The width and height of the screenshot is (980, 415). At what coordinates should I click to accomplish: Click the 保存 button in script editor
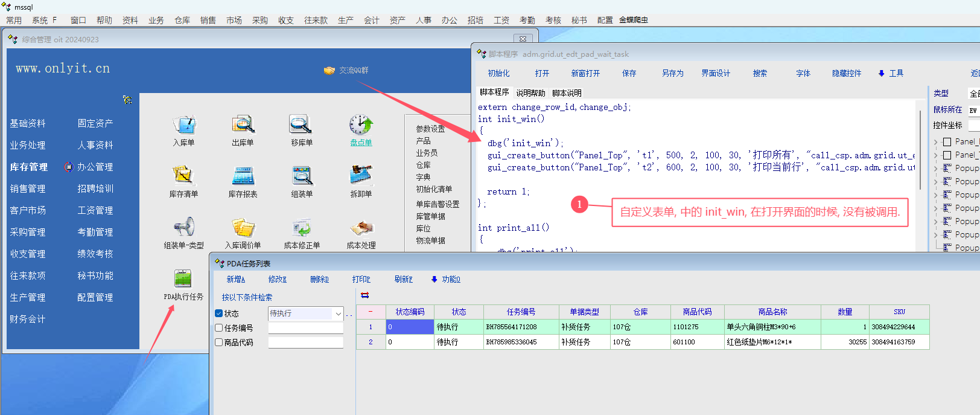point(629,73)
